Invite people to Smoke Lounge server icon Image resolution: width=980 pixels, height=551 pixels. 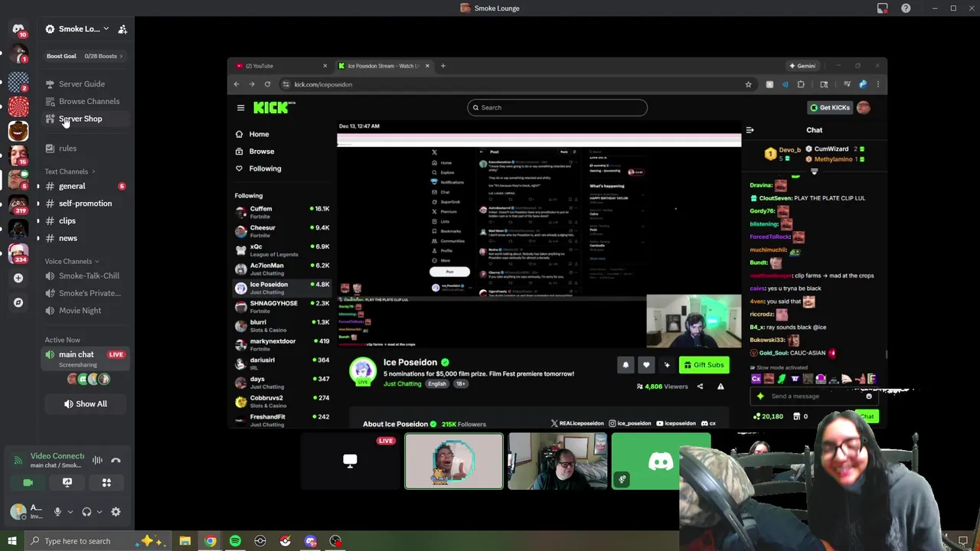click(x=122, y=29)
